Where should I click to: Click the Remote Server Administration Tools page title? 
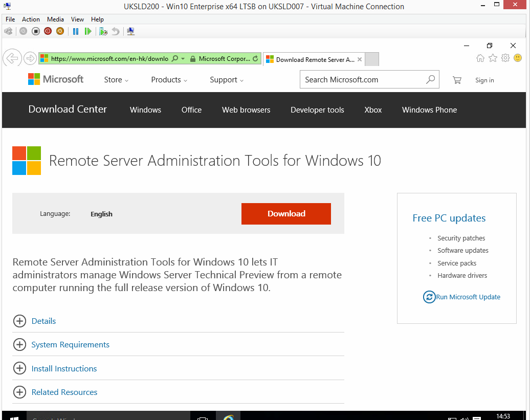(215, 161)
